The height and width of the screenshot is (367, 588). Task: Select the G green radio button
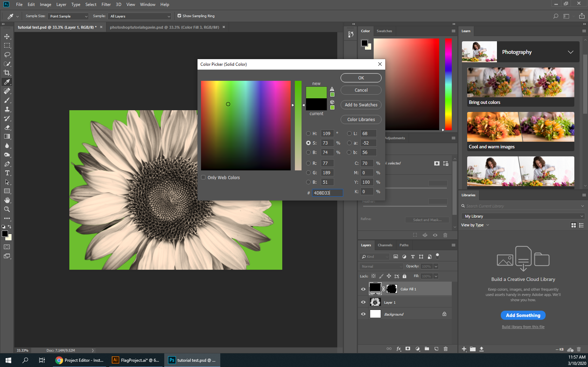pyautogui.click(x=308, y=172)
